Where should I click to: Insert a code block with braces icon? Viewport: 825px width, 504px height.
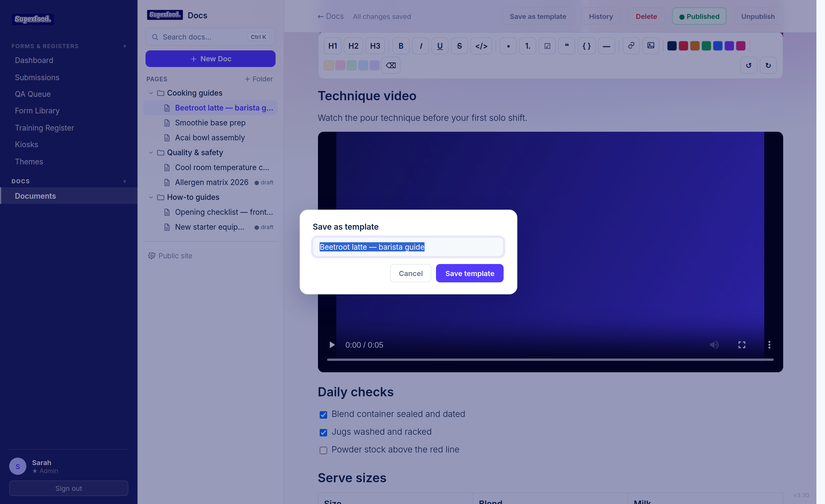pos(587,46)
